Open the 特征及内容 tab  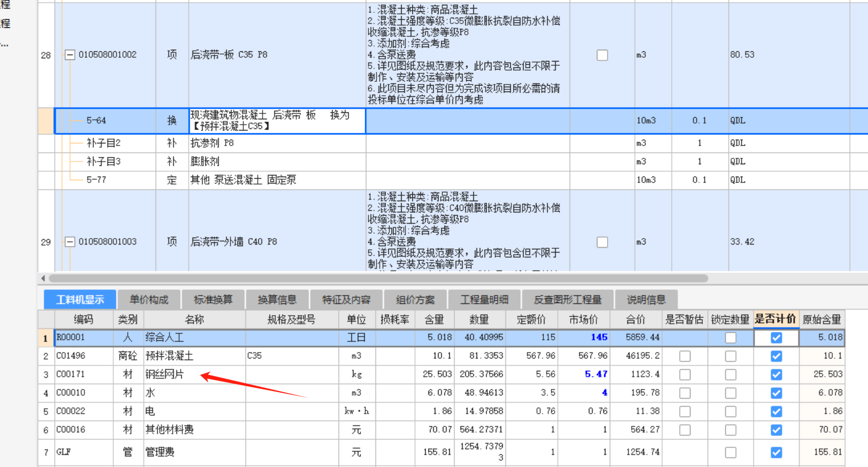click(346, 300)
